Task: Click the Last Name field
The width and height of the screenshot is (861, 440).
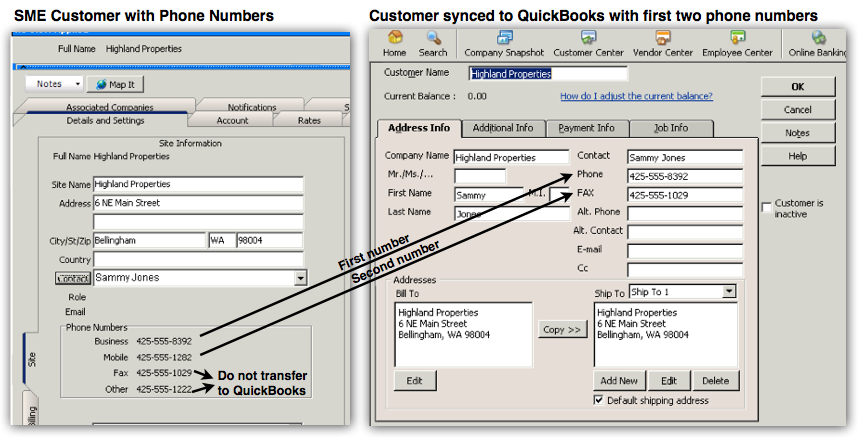Action: coord(512,214)
